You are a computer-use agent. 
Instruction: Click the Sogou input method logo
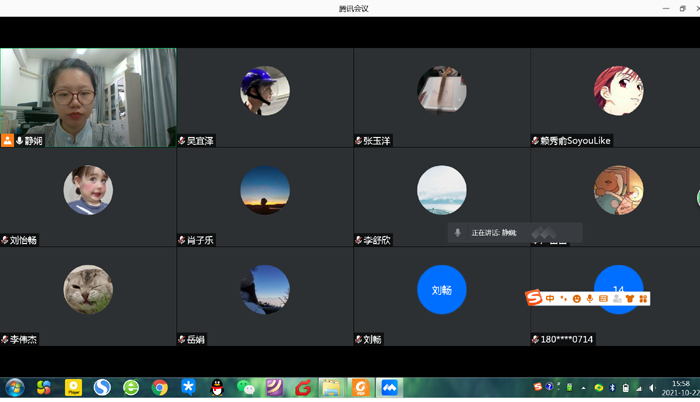tap(534, 298)
